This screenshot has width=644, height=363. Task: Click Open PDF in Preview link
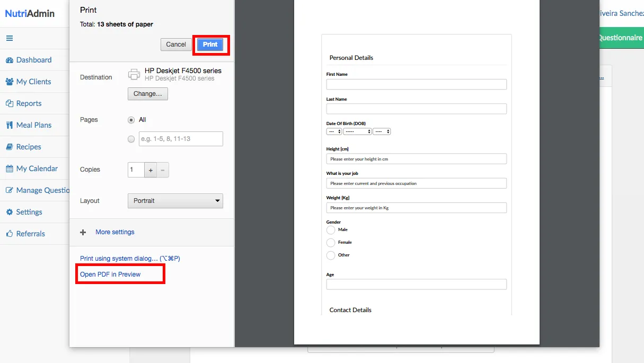(x=110, y=275)
